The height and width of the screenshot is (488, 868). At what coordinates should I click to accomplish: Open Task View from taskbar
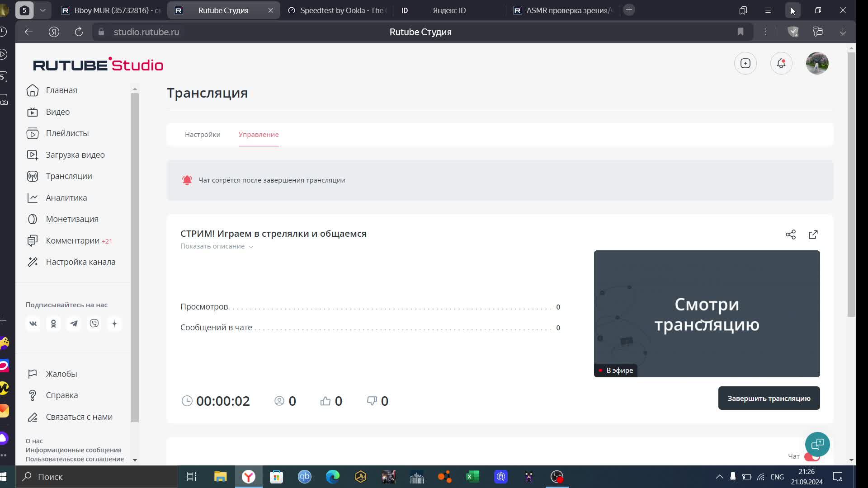[192, 477]
